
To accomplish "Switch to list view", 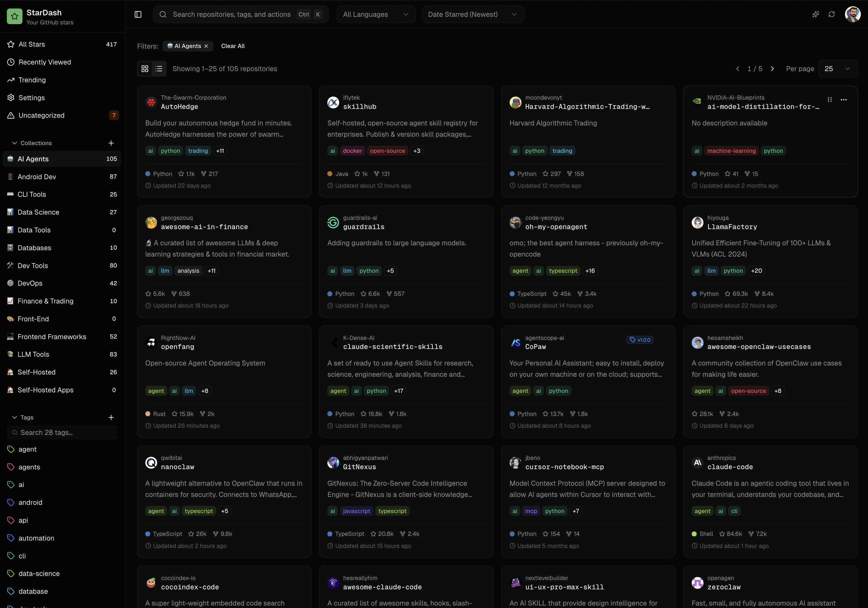I will point(159,69).
